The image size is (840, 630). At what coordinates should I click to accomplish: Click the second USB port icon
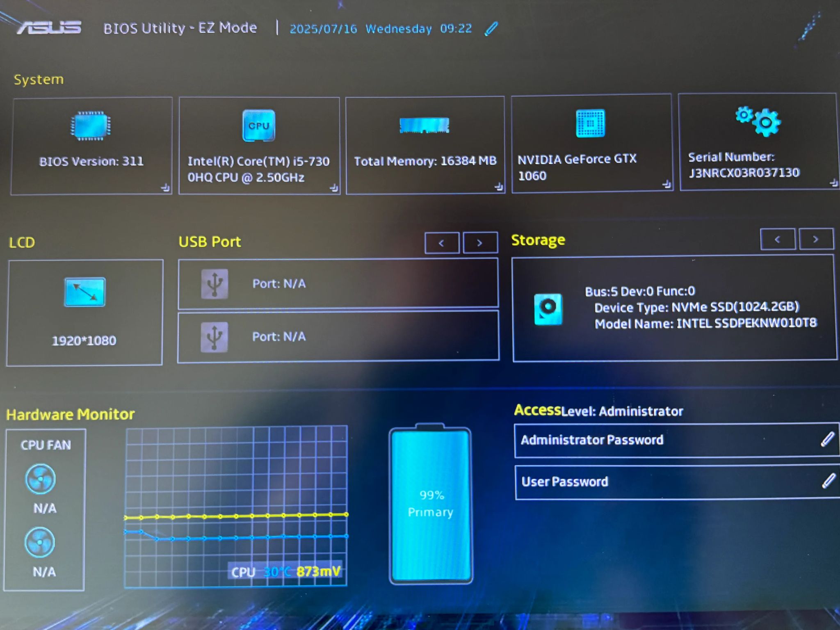(x=214, y=337)
